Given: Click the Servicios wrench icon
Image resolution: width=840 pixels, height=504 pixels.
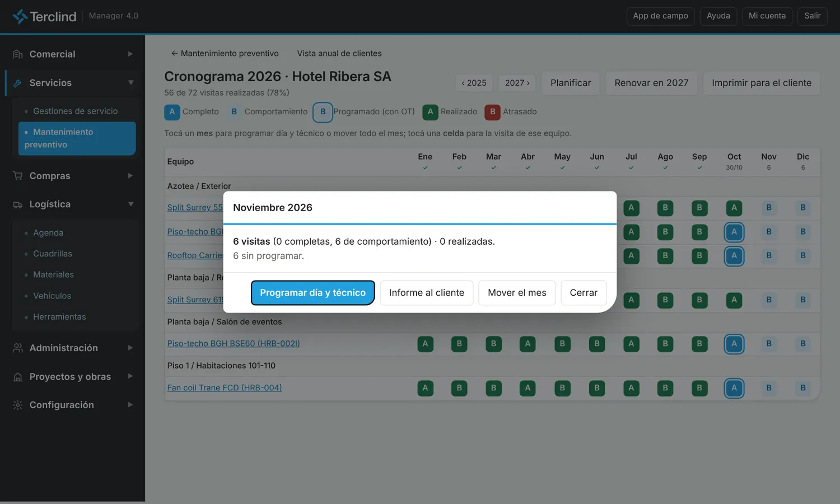Looking at the screenshot, I should click(18, 83).
